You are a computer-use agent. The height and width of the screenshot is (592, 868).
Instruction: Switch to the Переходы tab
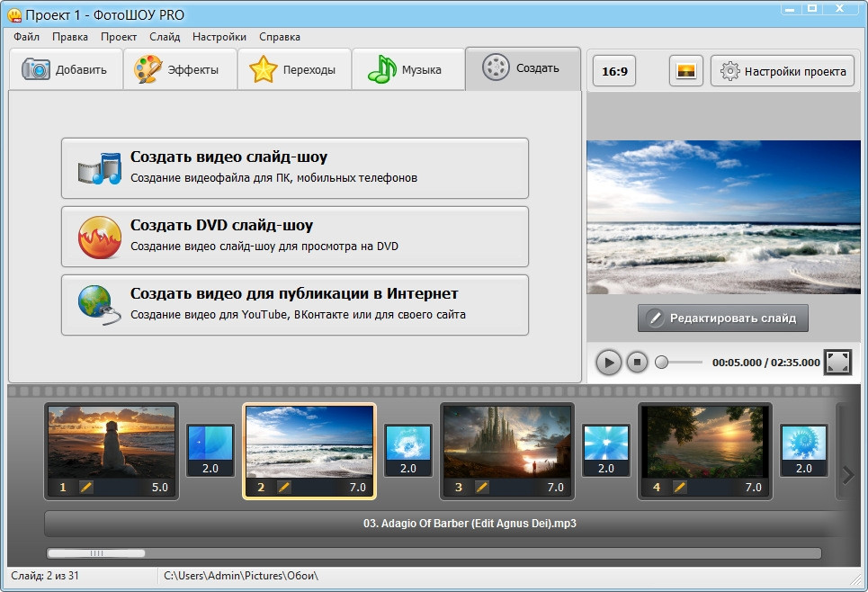tap(294, 69)
